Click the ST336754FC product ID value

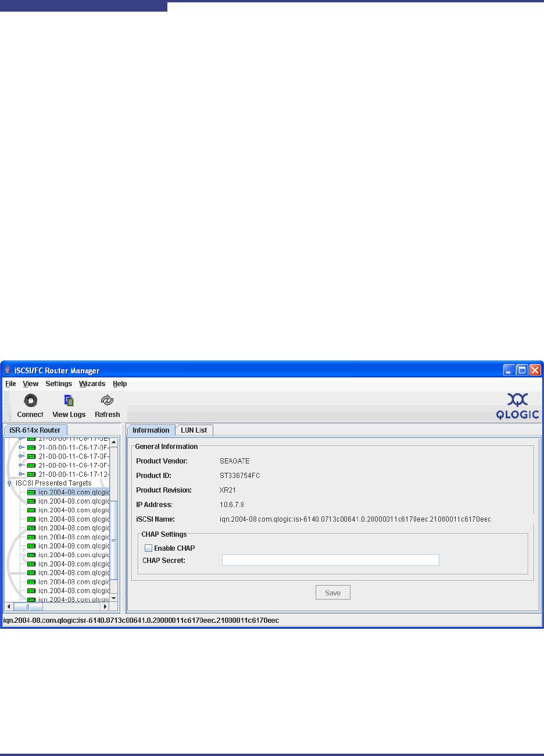click(240, 476)
